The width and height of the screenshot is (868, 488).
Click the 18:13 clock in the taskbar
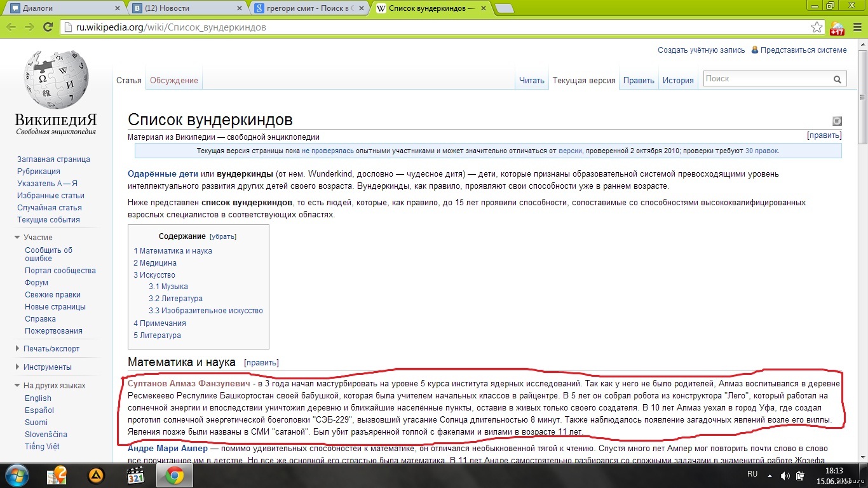834,471
